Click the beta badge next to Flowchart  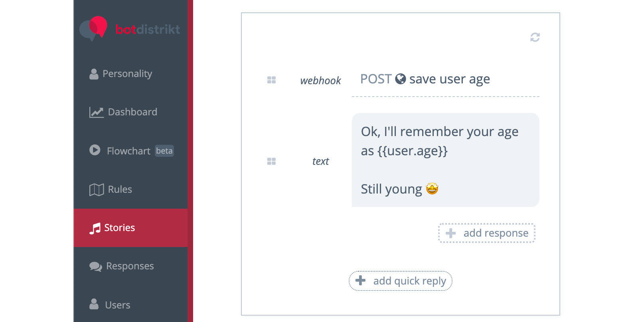(x=164, y=151)
